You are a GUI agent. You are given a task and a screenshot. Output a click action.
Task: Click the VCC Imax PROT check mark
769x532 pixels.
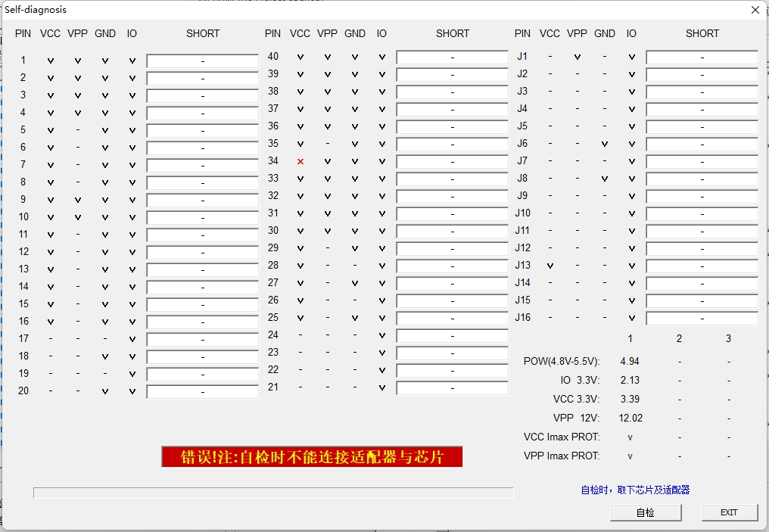[x=630, y=437]
